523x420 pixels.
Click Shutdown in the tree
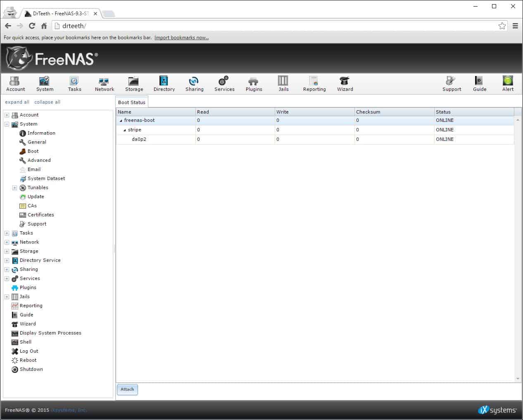tap(27, 369)
